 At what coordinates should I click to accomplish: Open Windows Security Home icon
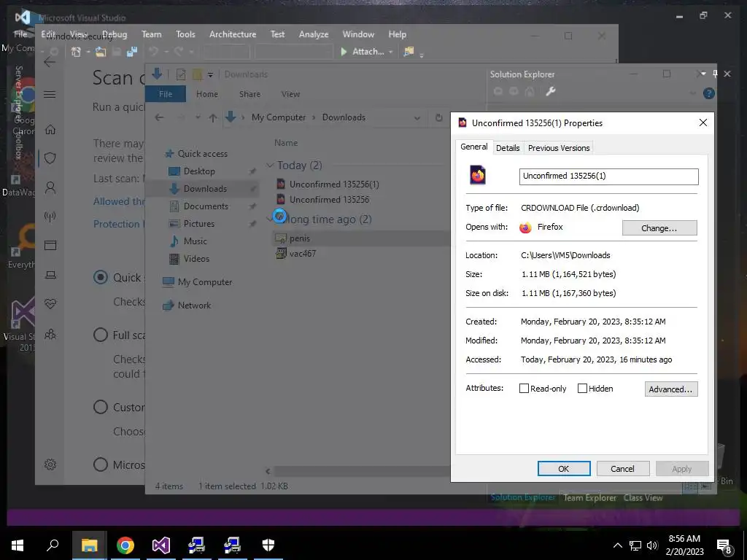[50, 130]
